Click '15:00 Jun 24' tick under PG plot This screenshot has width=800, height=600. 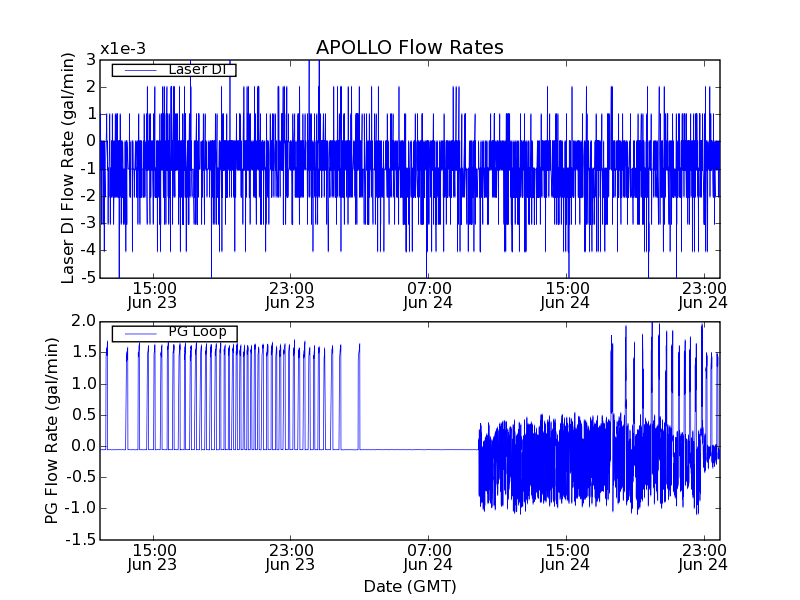pos(566,558)
